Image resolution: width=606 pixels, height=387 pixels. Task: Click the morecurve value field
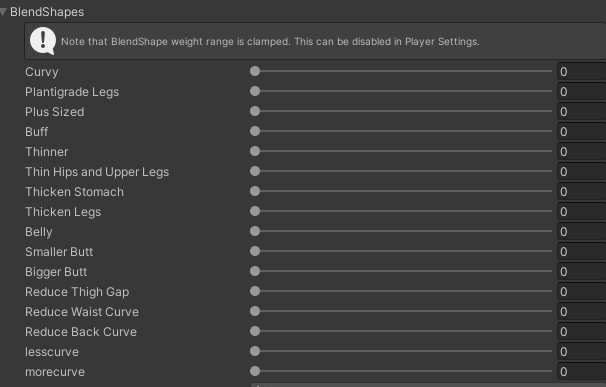581,372
